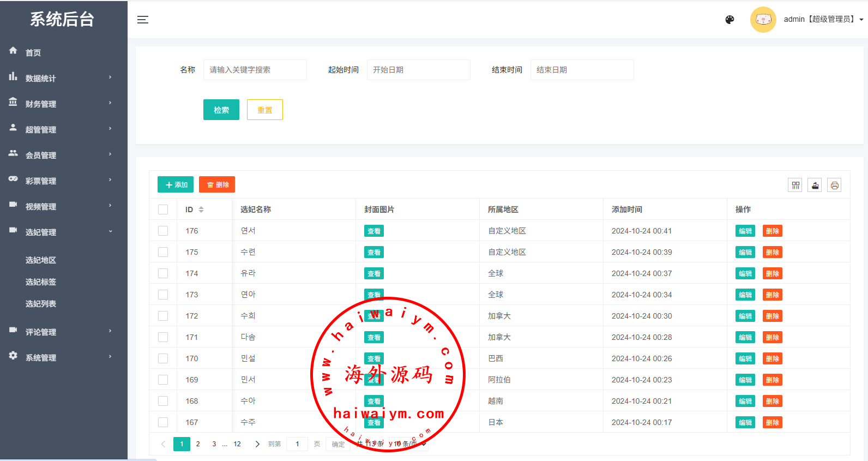Click the print table icon
Viewport: 868px width, 461px height.
click(834, 185)
